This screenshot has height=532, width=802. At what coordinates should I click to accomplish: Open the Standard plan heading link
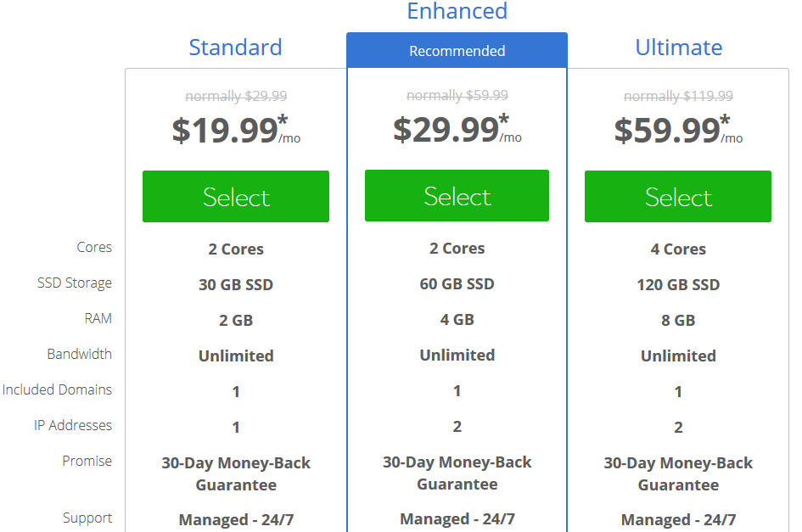235,48
